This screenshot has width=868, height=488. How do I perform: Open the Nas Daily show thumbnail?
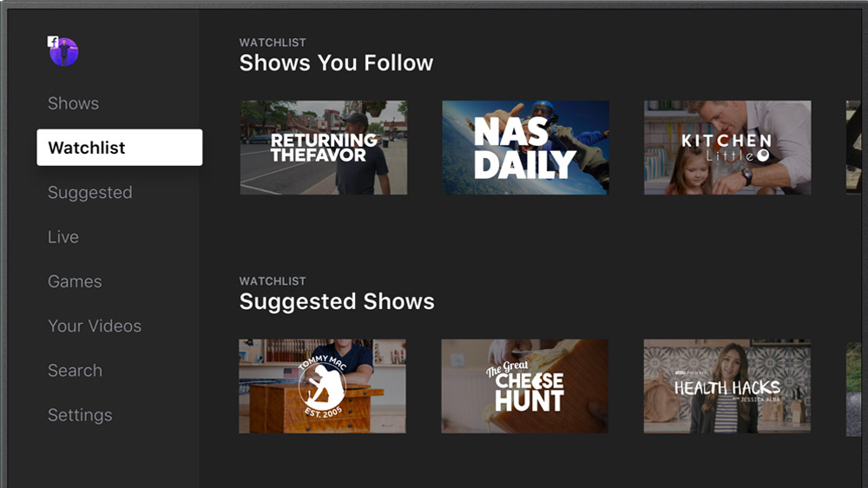(525, 148)
